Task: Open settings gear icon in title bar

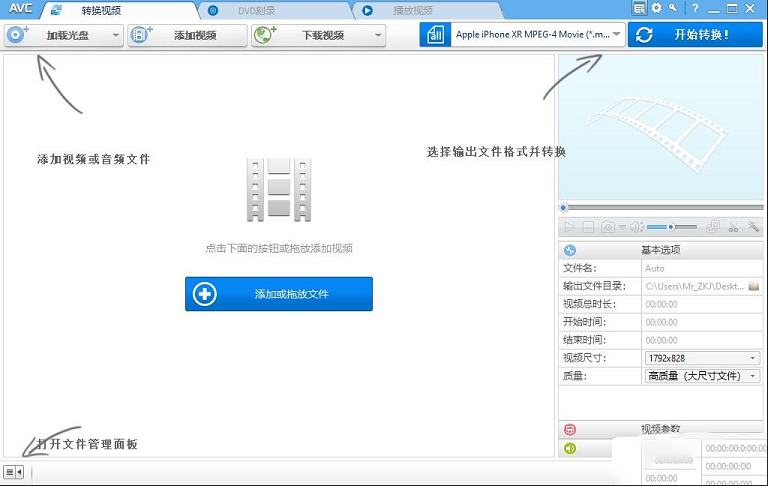Action: [x=657, y=8]
